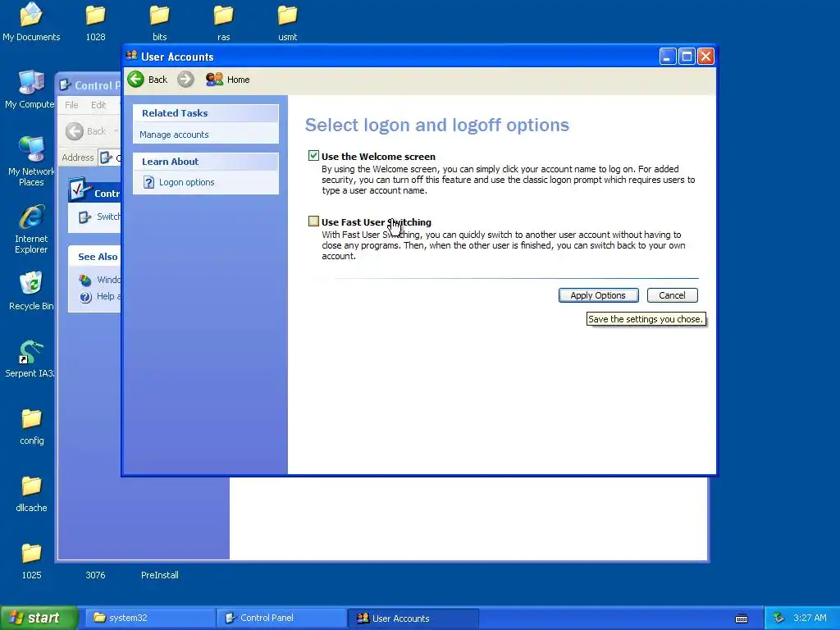840x630 pixels.
Task: Minimize the User Accounts window
Action: 668,57
